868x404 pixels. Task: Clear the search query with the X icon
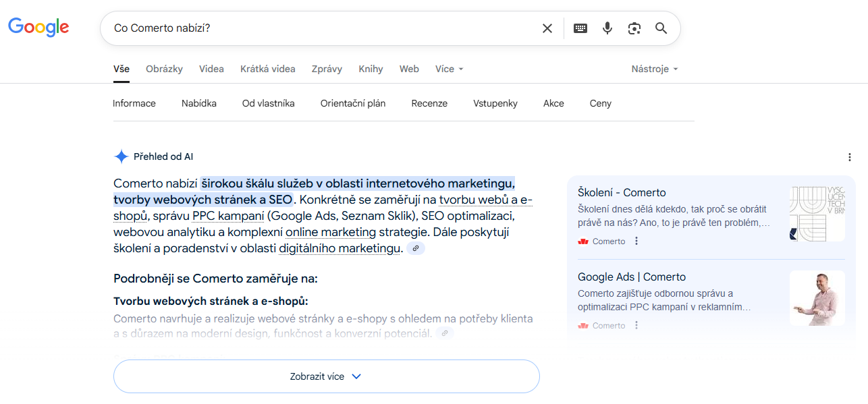(x=547, y=28)
